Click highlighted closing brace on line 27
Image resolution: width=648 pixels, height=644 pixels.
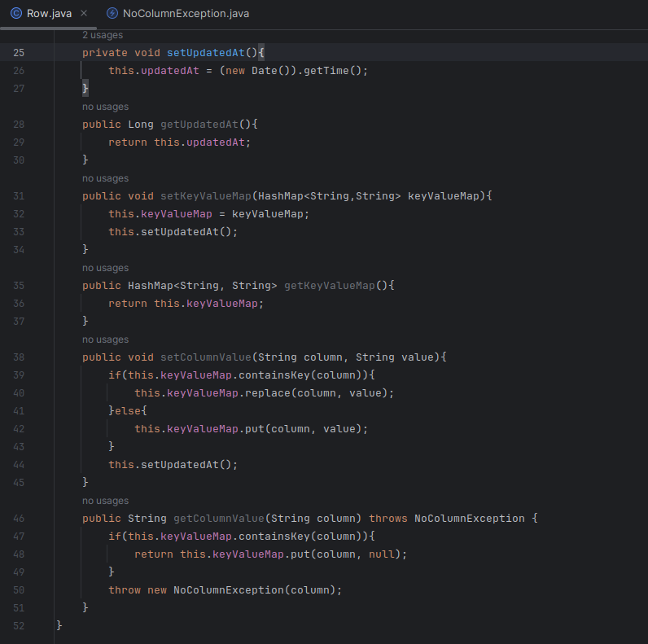point(85,89)
